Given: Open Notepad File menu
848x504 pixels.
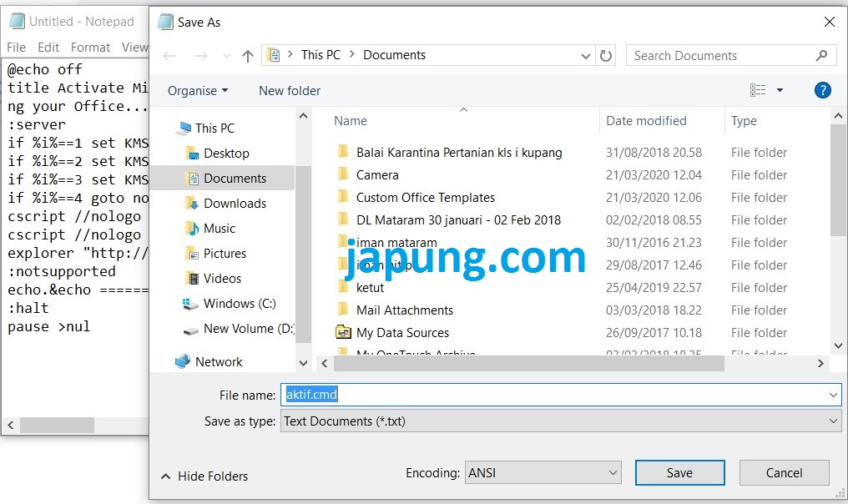Looking at the screenshot, I should click(x=16, y=48).
